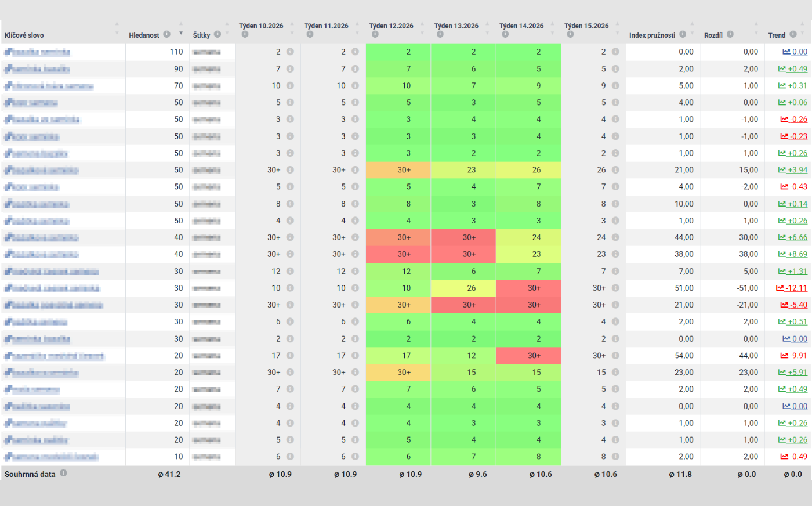This screenshot has width=812, height=506.
Task: Click the trend link showing +0.00
Action: click(x=793, y=52)
